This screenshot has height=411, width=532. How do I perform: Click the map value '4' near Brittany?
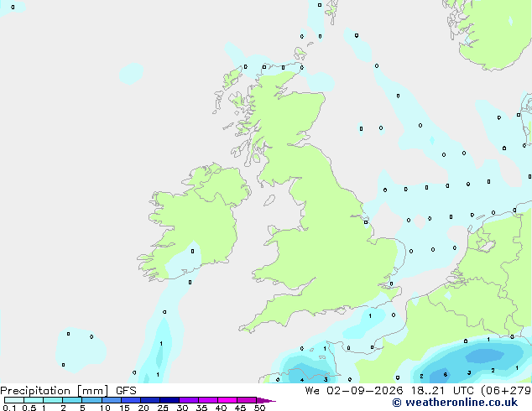click(x=302, y=380)
